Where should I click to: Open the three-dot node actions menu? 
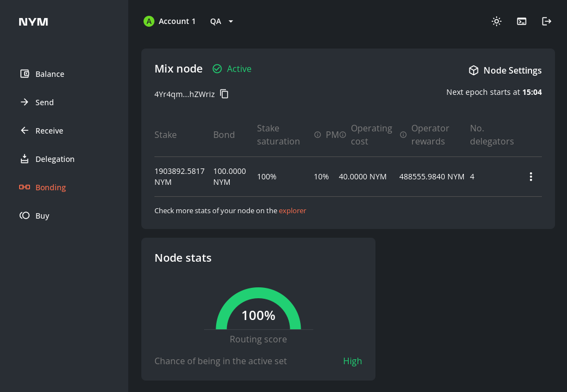tap(530, 177)
